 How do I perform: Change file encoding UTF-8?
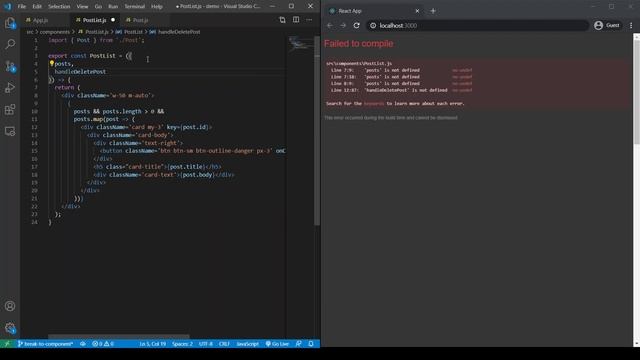tap(206, 344)
